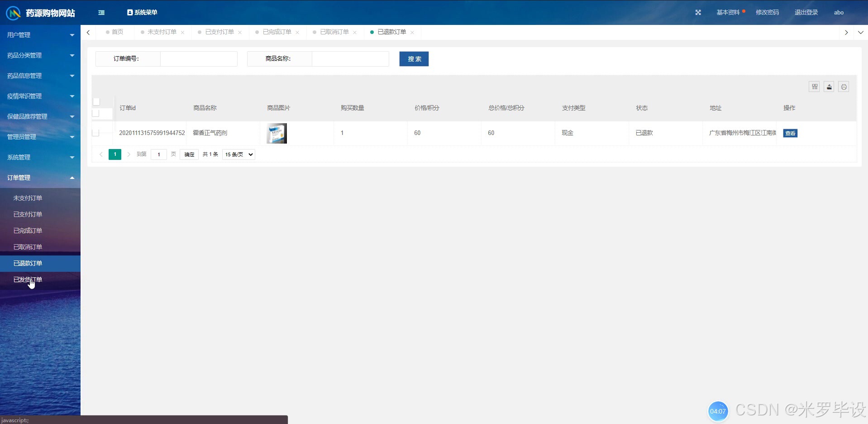
Task: Toggle the sidebar collapse hamburger icon
Action: (101, 13)
